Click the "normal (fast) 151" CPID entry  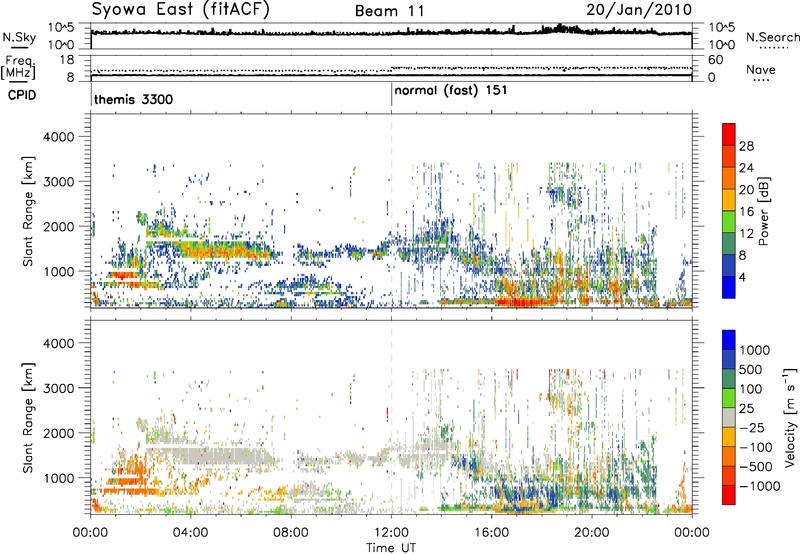pyautogui.click(x=451, y=91)
